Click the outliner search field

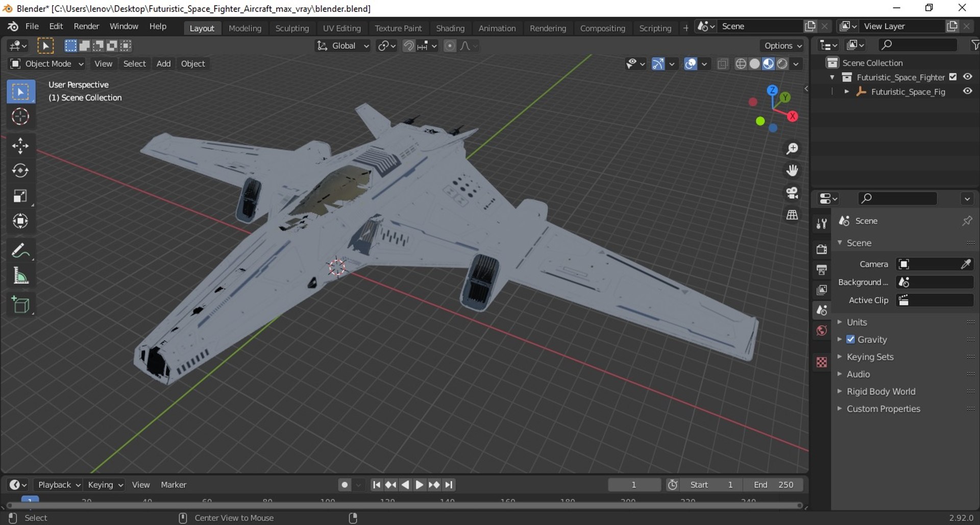[917, 45]
